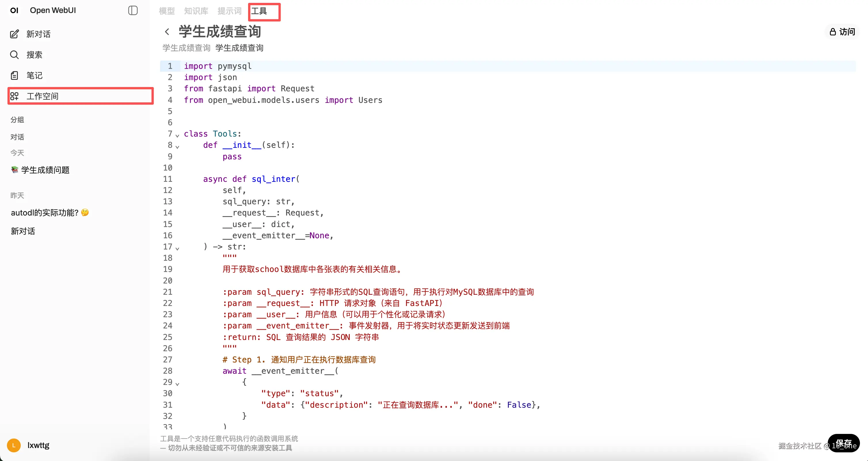868x461 pixels.
Task: Click the tool title 学生成绩查询 field
Action: (220, 32)
